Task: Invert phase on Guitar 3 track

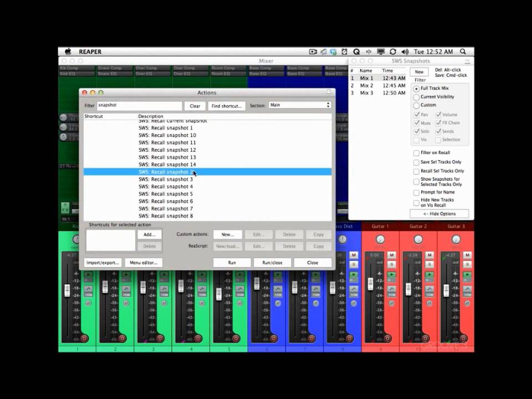Action: click(468, 303)
